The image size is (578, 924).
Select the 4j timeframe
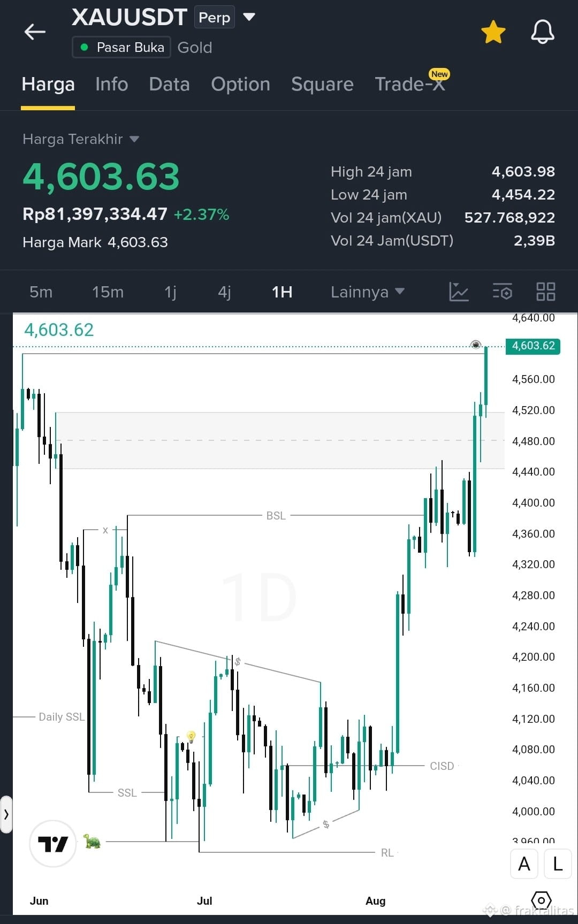point(224,292)
